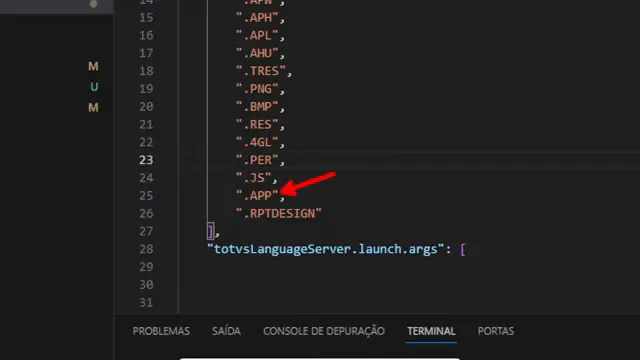640x360 pixels.
Task: Click the closing bracket on line 27
Action: (x=211, y=231)
